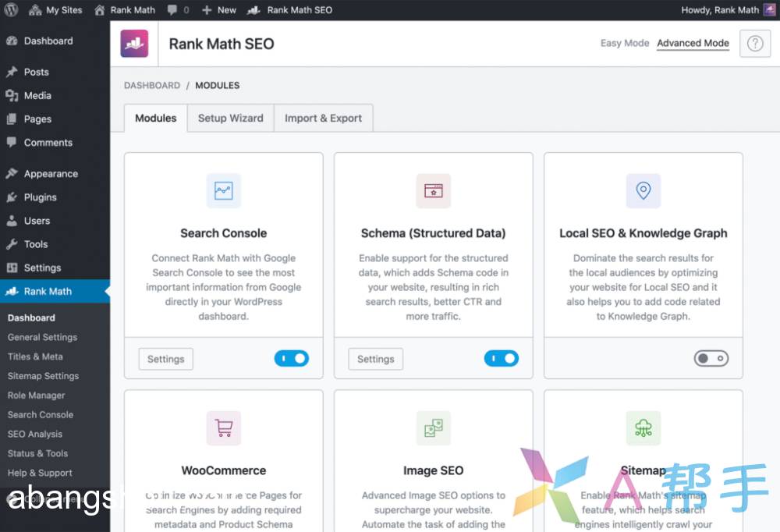The width and height of the screenshot is (780, 532).
Task: Click the WooCommerce shopping cart icon
Action: click(x=223, y=428)
